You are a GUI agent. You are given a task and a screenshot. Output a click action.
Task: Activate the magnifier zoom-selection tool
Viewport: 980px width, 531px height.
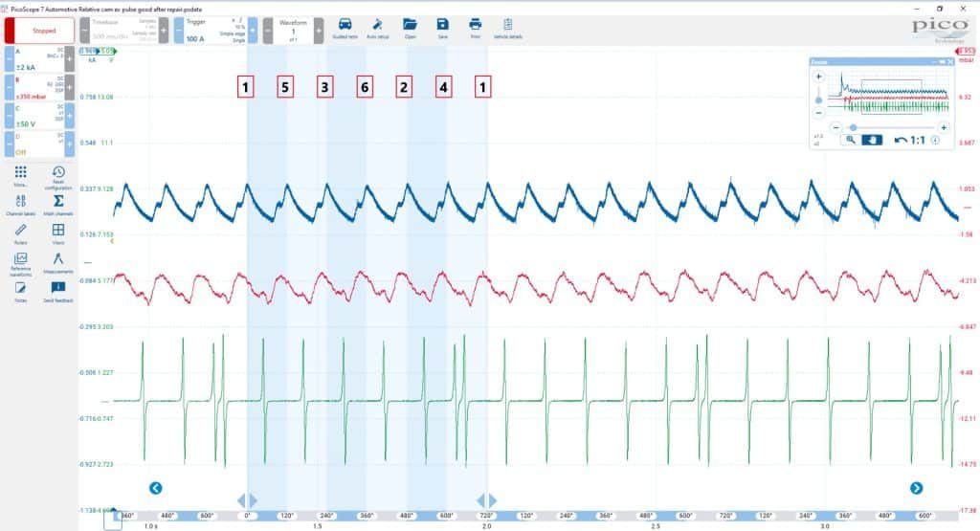click(x=850, y=140)
